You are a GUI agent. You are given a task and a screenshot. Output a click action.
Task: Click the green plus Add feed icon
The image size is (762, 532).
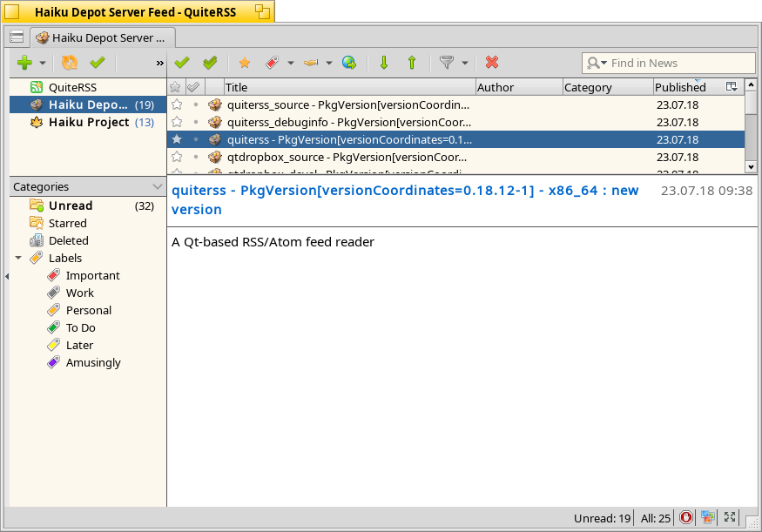pyautogui.click(x=24, y=63)
